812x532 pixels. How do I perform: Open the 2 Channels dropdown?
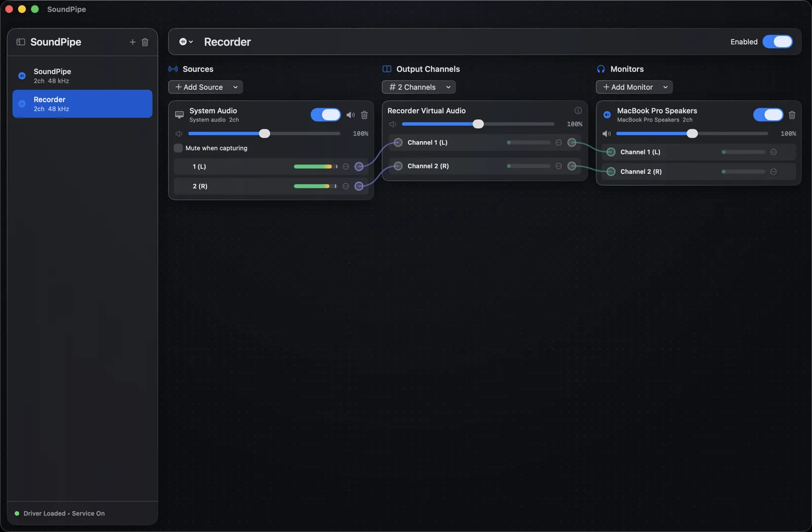pyautogui.click(x=419, y=87)
